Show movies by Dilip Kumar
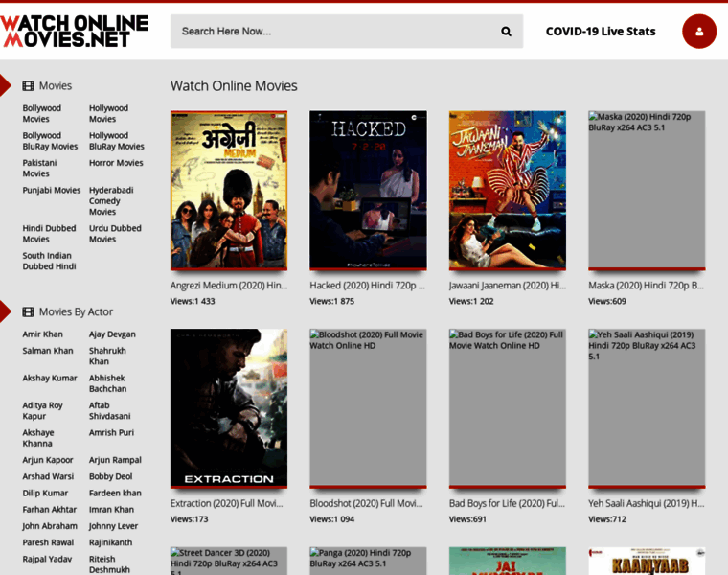The image size is (728, 575). pyautogui.click(x=45, y=494)
